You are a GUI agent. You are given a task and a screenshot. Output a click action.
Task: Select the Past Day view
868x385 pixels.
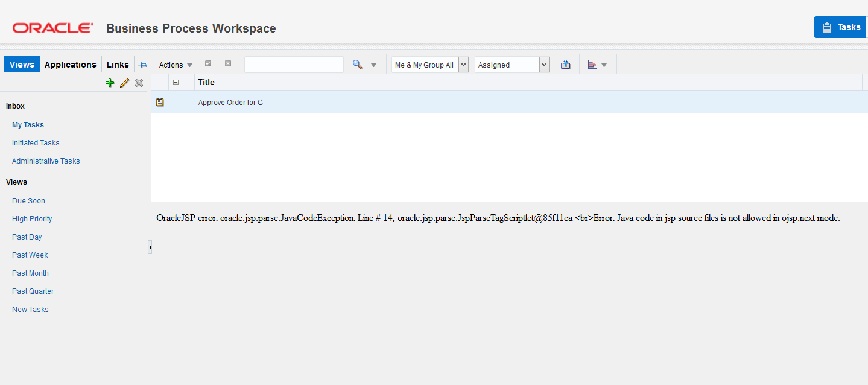click(x=27, y=237)
